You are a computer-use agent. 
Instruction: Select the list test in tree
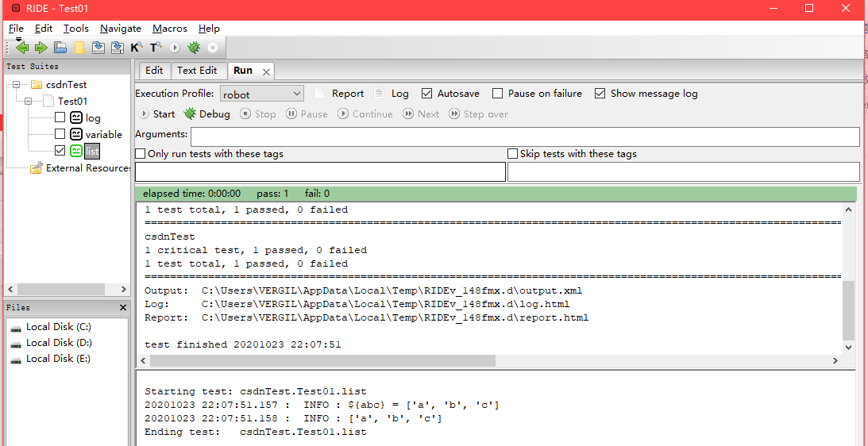pyautogui.click(x=92, y=151)
